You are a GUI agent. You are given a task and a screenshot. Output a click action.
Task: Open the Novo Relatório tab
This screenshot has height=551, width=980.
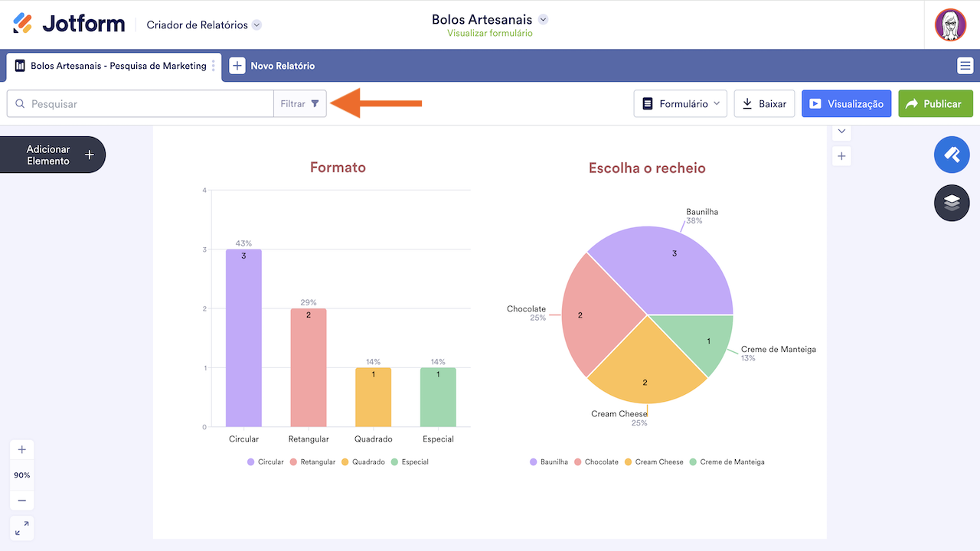[273, 66]
